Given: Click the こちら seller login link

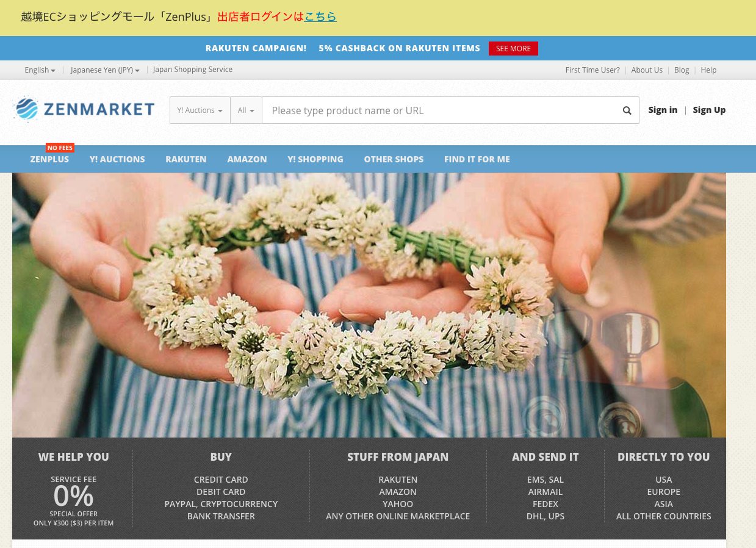Looking at the screenshot, I should click(320, 16).
